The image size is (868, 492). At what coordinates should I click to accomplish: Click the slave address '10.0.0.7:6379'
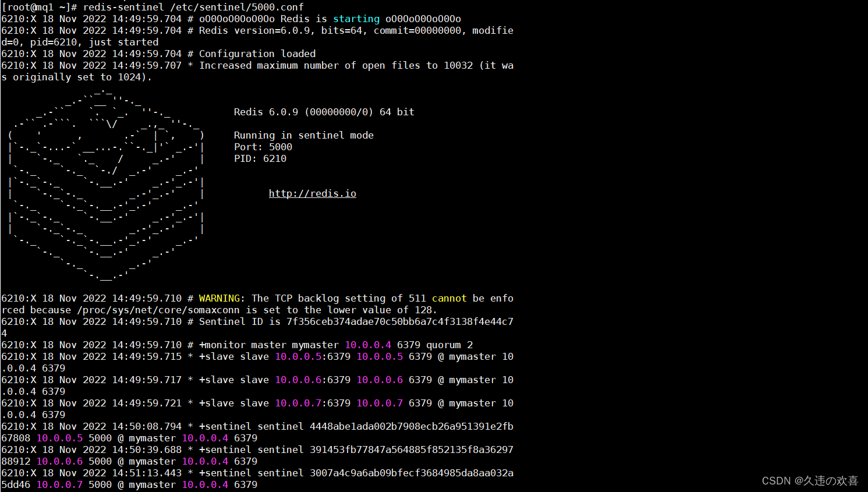[313, 403]
